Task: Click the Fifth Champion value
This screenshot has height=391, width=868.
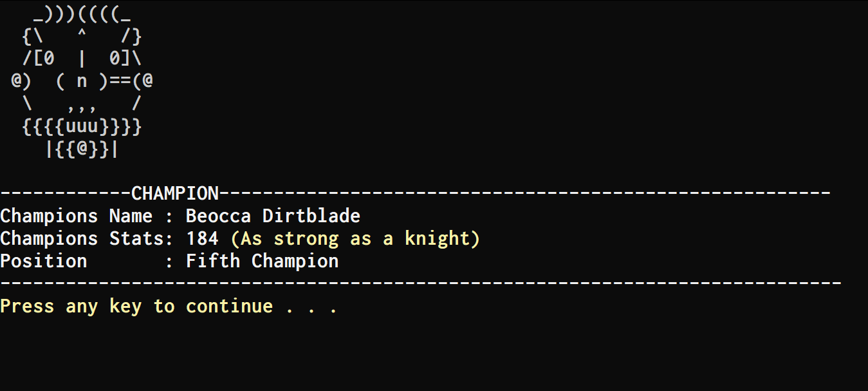Action: tap(263, 261)
